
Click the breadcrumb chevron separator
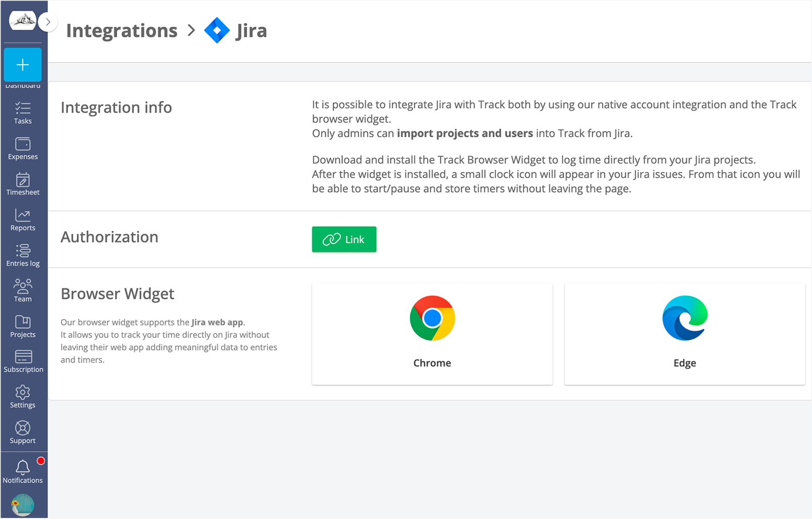[x=191, y=31]
